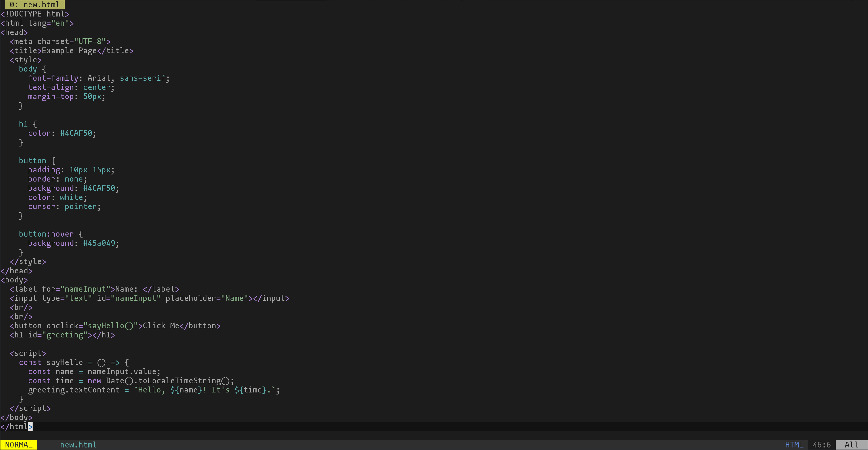Click the opening <body> tag
Image resolution: width=868 pixels, height=450 pixels.
(14, 280)
